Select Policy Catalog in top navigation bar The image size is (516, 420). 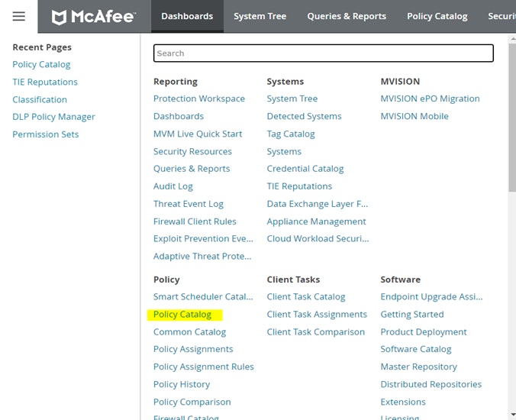[437, 16]
